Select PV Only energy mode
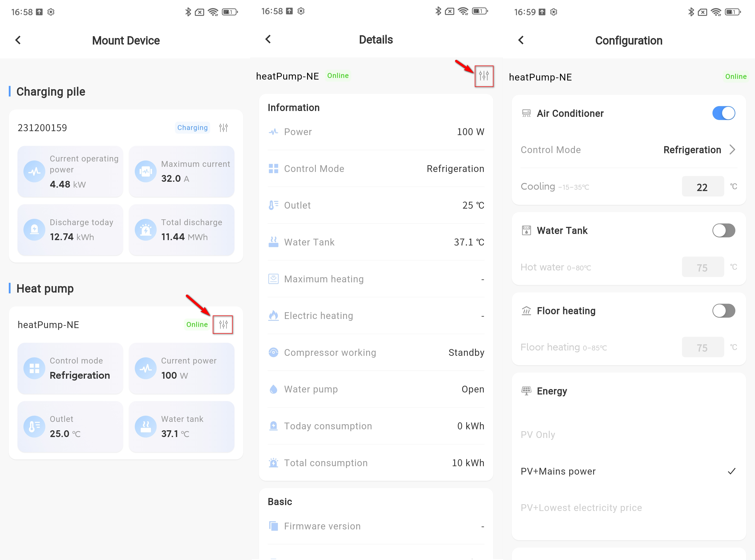Image resolution: width=755 pixels, height=560 pixels. pos(538,434)
